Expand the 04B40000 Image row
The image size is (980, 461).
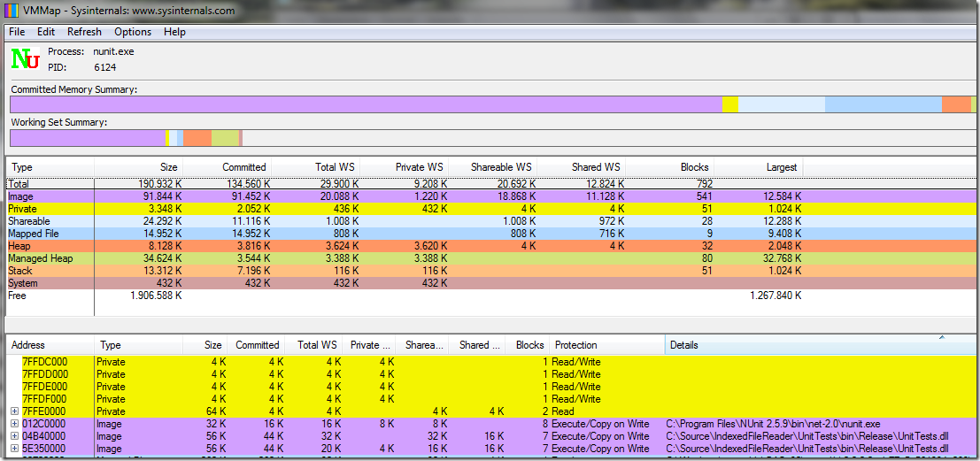pos(15,436)
